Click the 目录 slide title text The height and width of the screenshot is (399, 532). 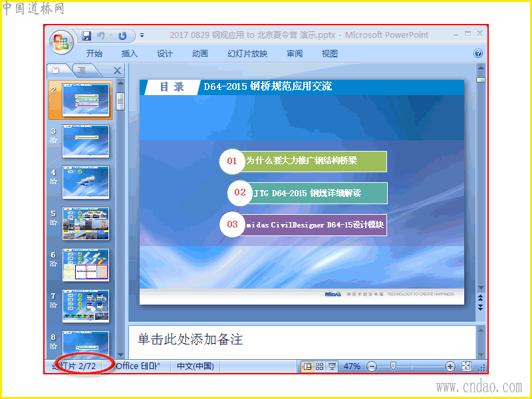click(x=172, y=87)
